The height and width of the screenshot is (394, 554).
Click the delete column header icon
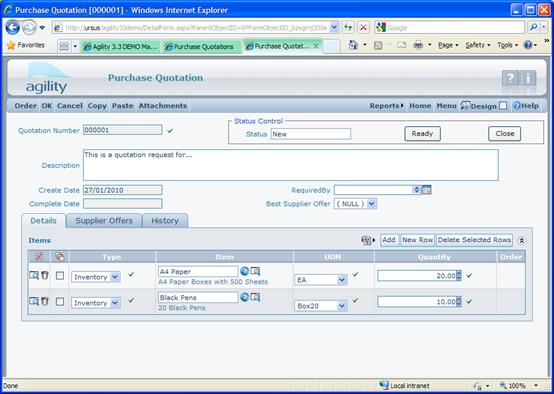pos(39,257)
